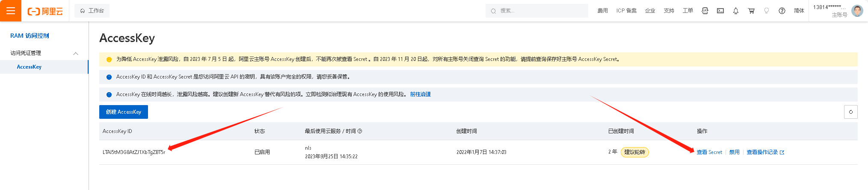Open the orange hamburger navigation menu

click(11, 11)
